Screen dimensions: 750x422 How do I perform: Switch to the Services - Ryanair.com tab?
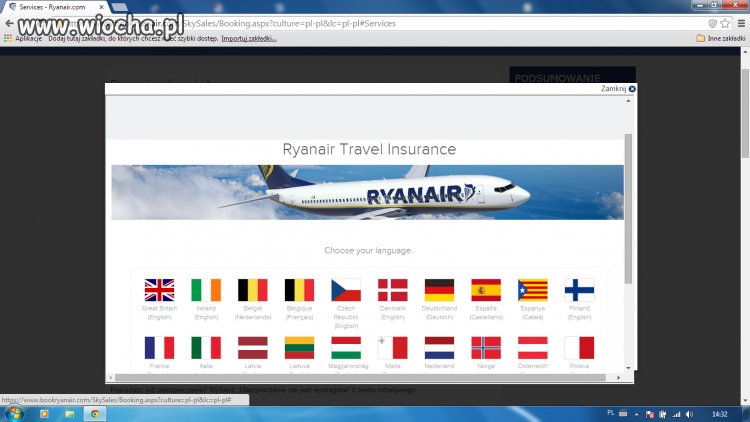pos(53,7)
